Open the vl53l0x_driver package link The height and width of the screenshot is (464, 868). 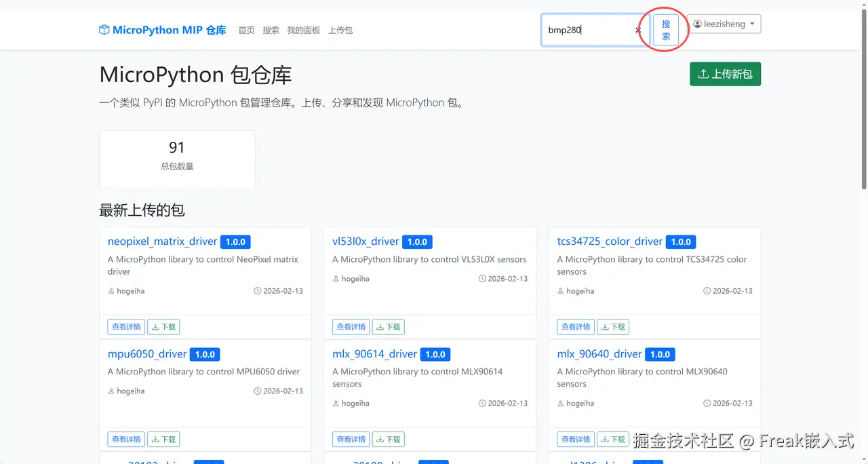click(366, 241)
